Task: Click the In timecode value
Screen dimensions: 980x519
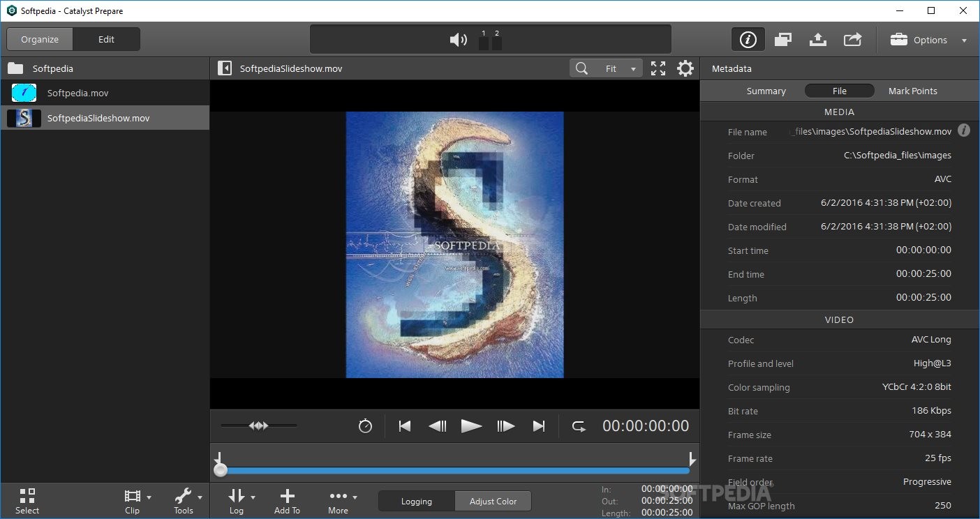Action: 667,489
